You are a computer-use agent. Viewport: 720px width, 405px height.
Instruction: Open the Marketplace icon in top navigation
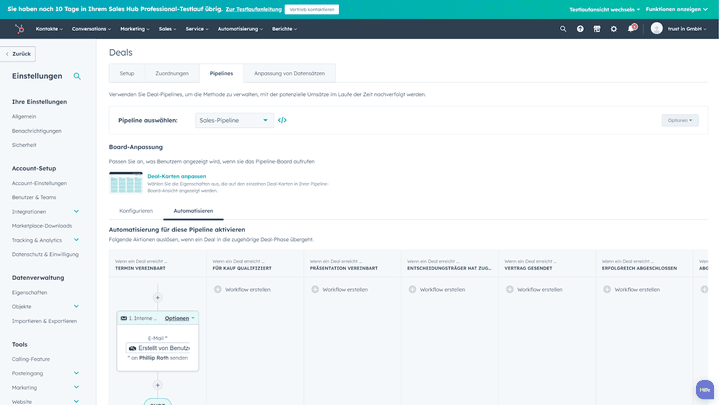point(597,29)
